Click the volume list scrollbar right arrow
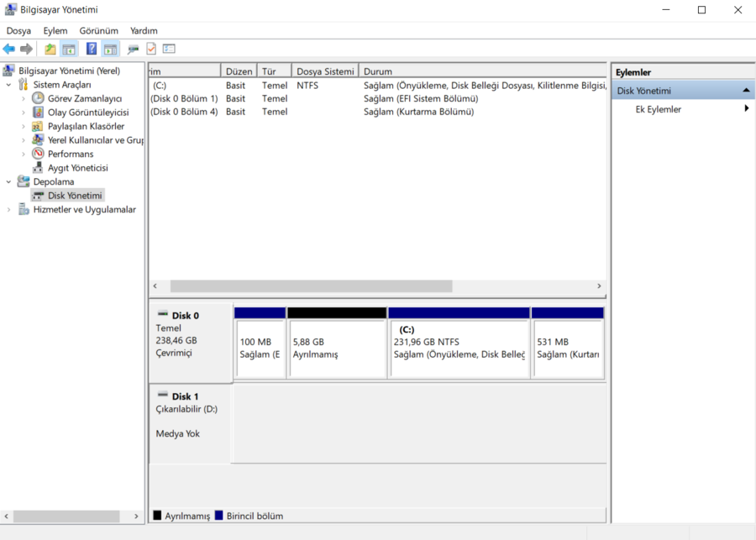756x540 pixels. [599, 286]
